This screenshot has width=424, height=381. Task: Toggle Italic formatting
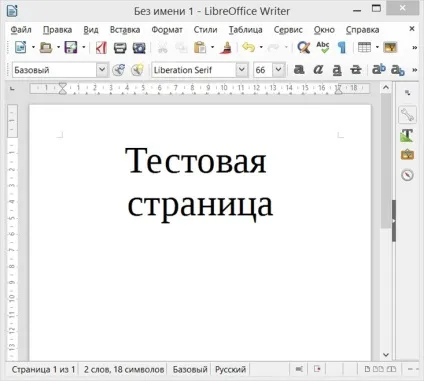(318, 70)
